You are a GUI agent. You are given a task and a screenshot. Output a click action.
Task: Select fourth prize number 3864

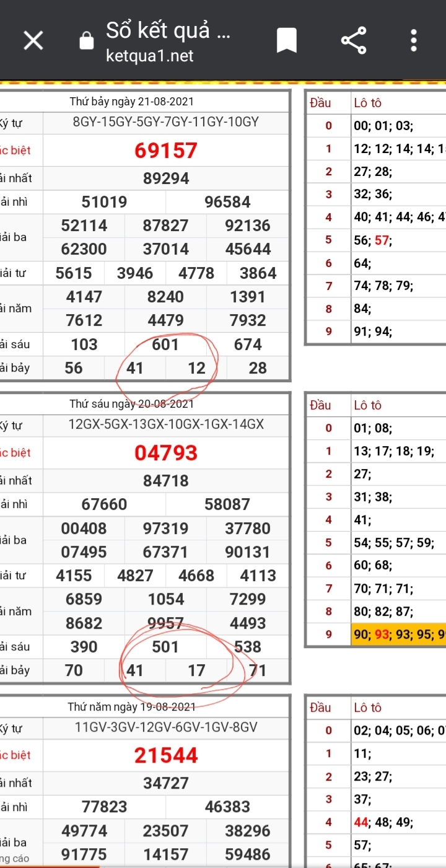point(258,273)
